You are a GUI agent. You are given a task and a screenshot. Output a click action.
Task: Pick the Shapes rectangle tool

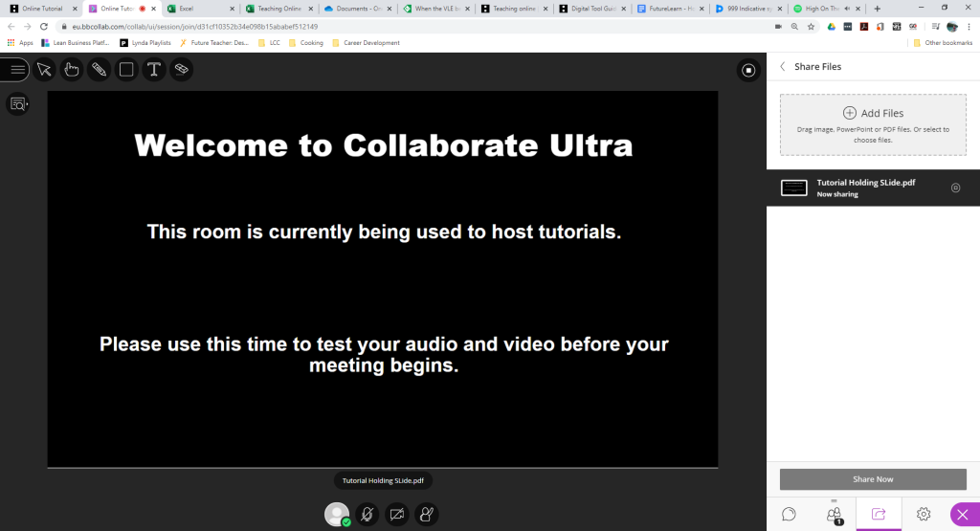point(126,69)
